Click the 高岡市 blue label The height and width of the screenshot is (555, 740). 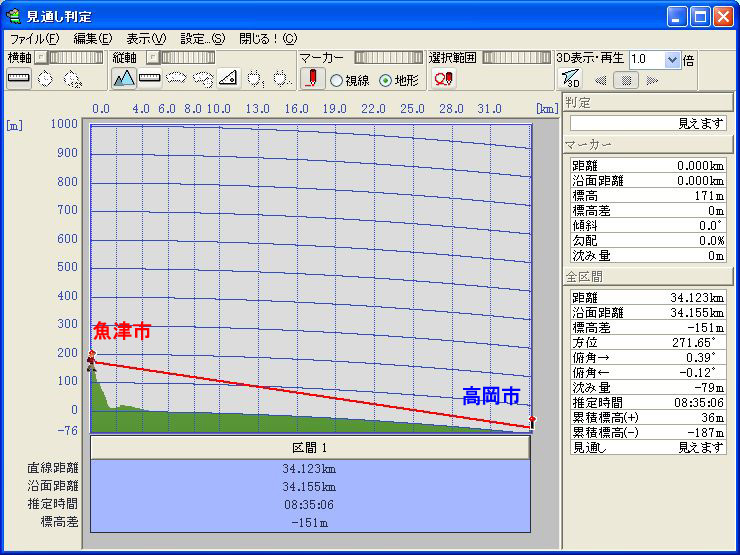[x=491, y=395]
